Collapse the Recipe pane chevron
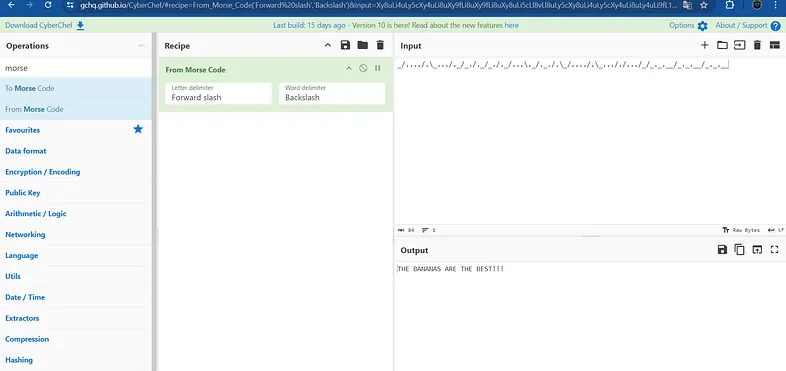786x371 pixels. [328, 45]
